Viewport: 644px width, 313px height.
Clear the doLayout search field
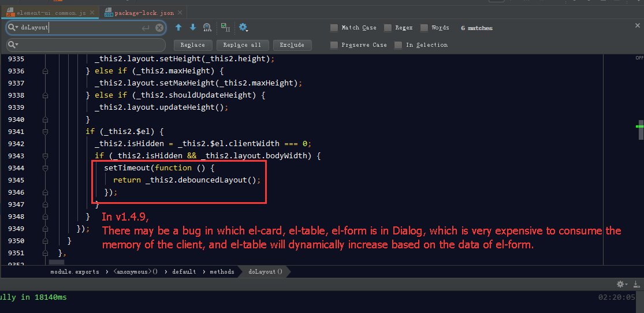click(159, 28)
